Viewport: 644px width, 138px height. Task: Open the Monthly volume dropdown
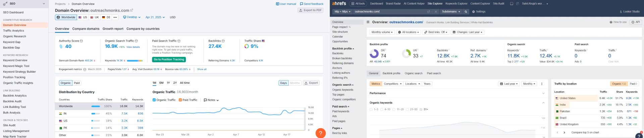tap(382, 32)
